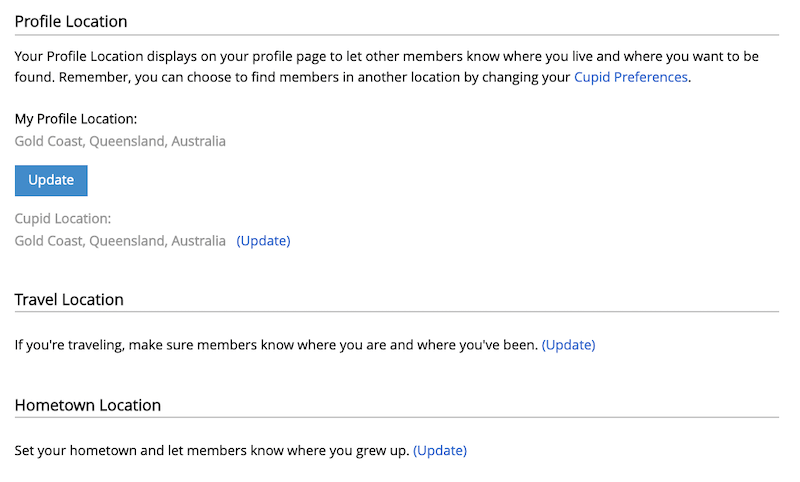
Task: Update your Hometown Location
Action: 440,451
